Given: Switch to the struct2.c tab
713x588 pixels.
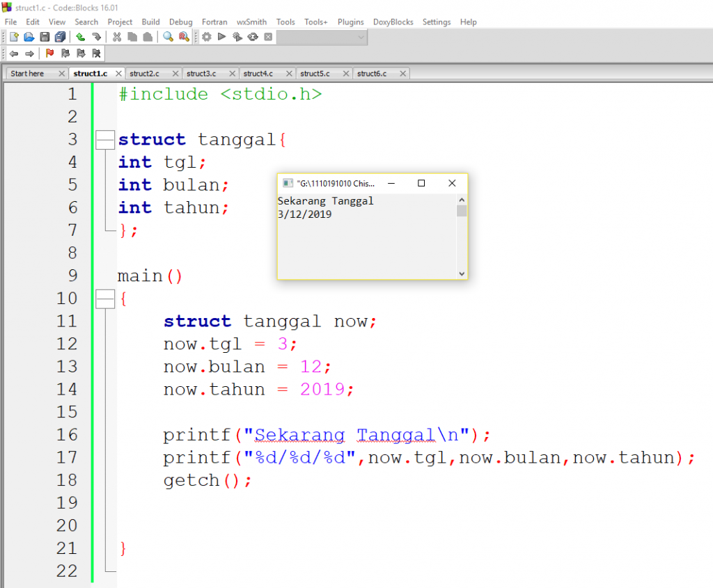Looking at the screenshot, I should tap(145, 73).
